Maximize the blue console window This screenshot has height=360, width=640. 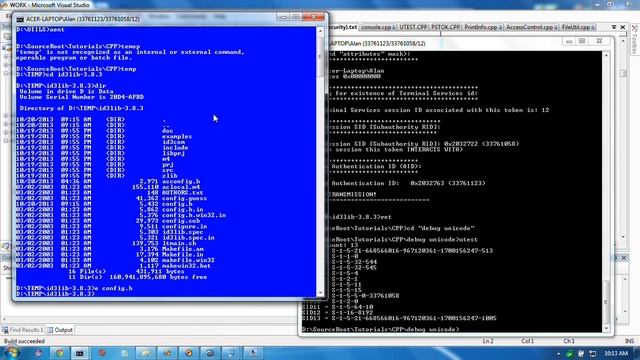296,17
